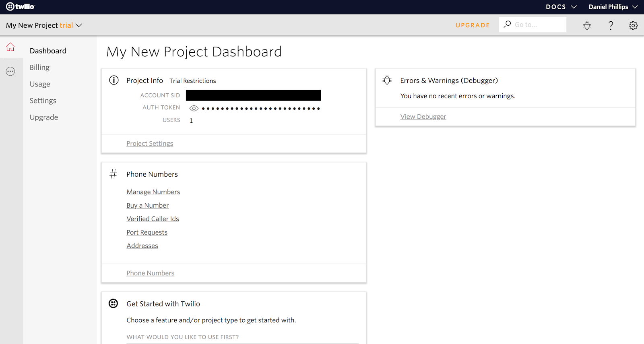
Task: Click the Project Info heading
Action: 145,80
